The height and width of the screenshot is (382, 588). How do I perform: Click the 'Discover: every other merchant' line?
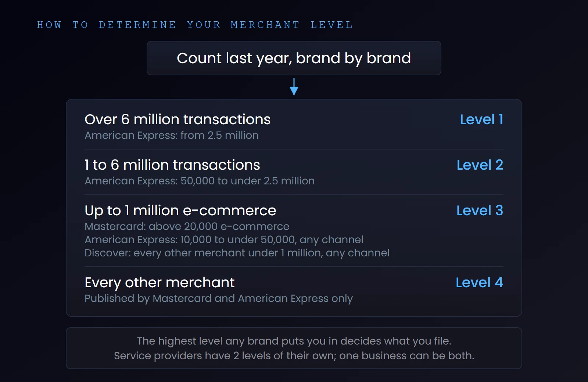pos(237,253)
